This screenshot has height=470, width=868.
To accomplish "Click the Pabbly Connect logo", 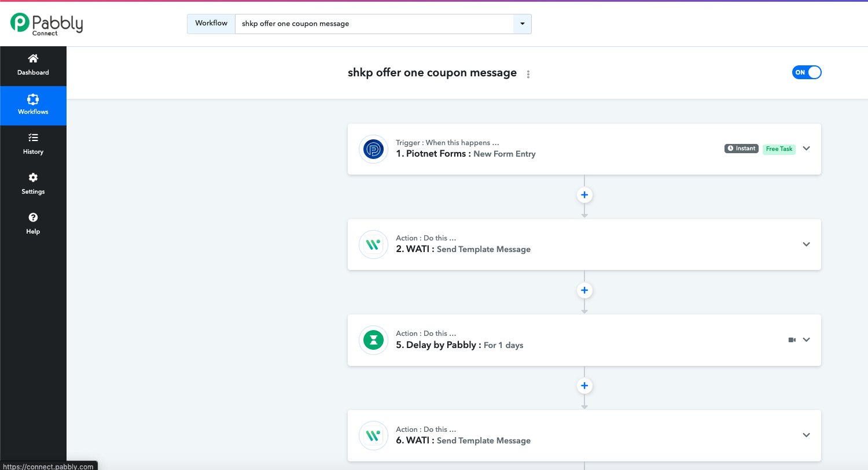I will pos(47,24).
